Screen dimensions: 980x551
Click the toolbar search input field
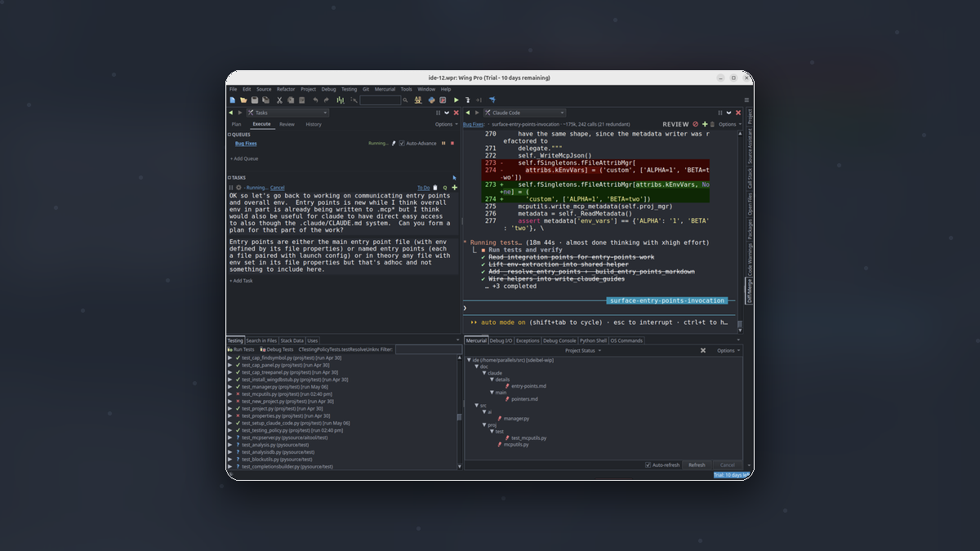point(380,100)
